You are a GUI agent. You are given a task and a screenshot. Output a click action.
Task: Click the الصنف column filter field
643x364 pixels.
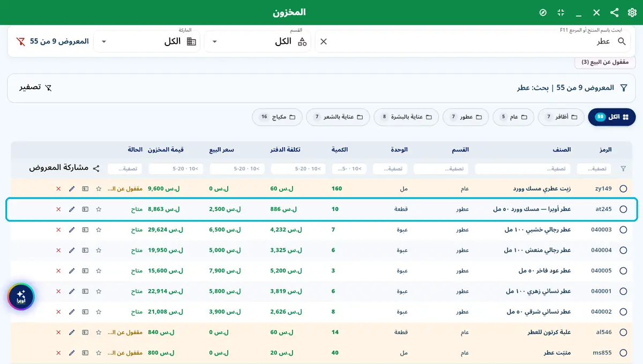coord(521,169)
